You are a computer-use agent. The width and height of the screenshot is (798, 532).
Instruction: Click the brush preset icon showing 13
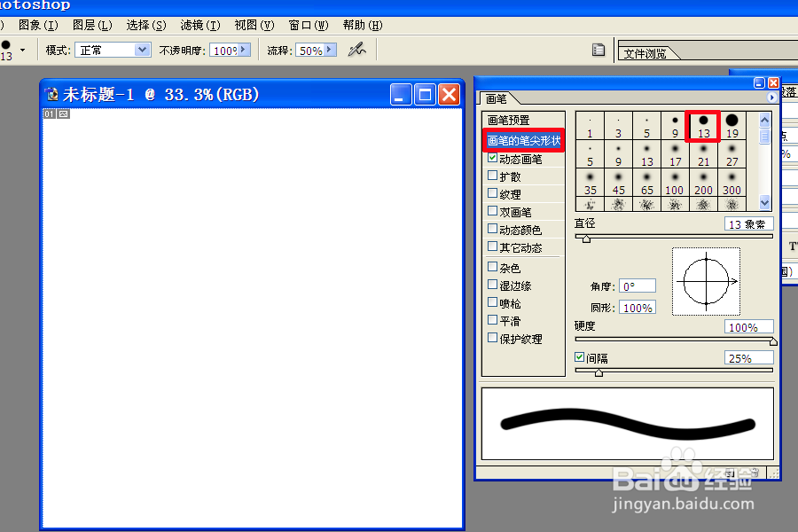703,124
